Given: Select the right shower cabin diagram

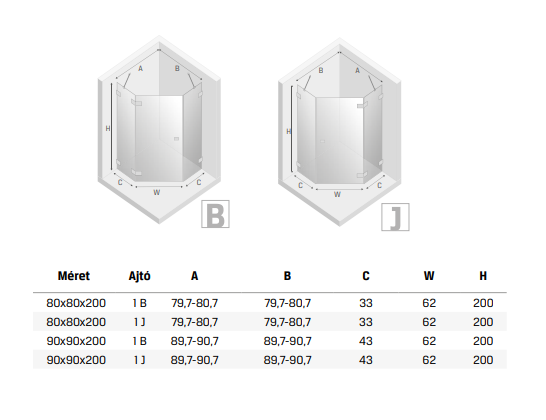Looking at the screenshot, I should pyautogui.click(x=340, y=132).
